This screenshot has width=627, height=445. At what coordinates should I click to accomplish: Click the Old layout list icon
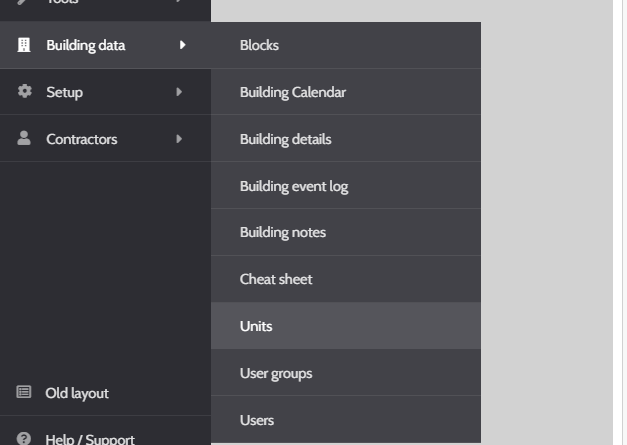click(24, 393)
